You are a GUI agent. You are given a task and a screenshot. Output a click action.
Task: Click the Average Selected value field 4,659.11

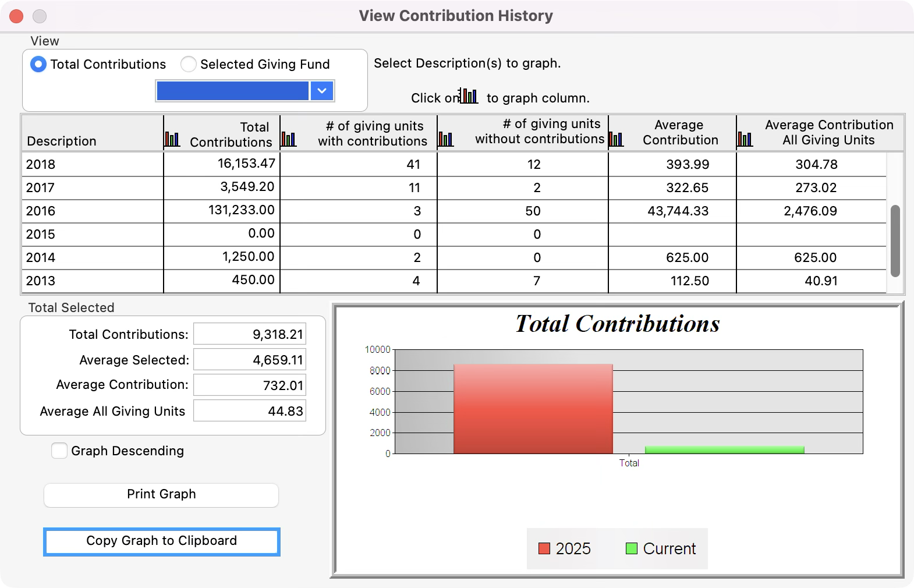(x=250, y=360)
